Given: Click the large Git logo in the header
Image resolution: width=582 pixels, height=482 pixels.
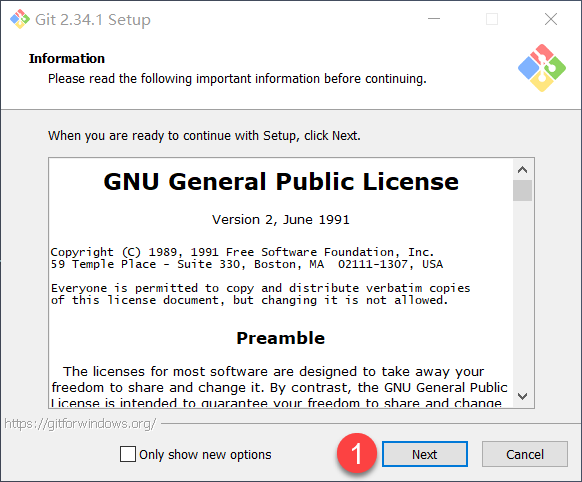Looking at the screenshot, I should (x=542, y=68).
